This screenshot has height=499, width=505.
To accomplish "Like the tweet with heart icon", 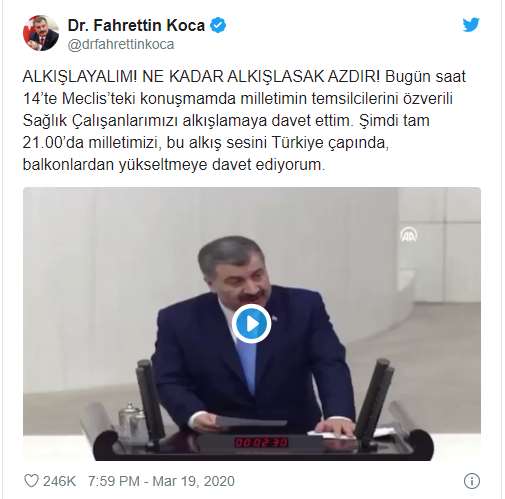I will click(x=31, y=481).
